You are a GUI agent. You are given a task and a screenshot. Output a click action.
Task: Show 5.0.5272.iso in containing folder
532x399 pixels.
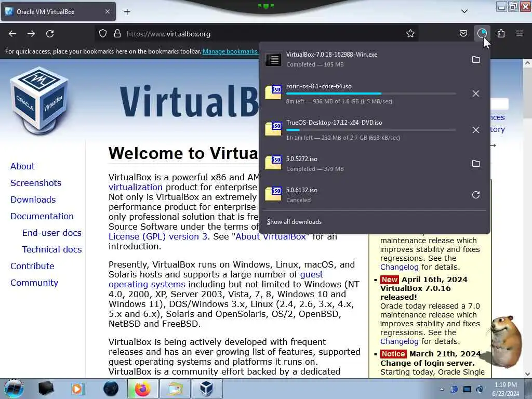[476, 164]
